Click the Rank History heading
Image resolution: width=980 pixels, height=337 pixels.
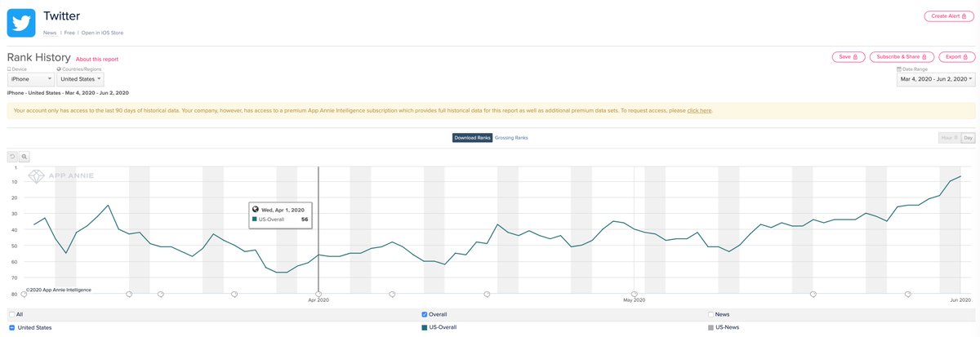click(x=39, y=58)
